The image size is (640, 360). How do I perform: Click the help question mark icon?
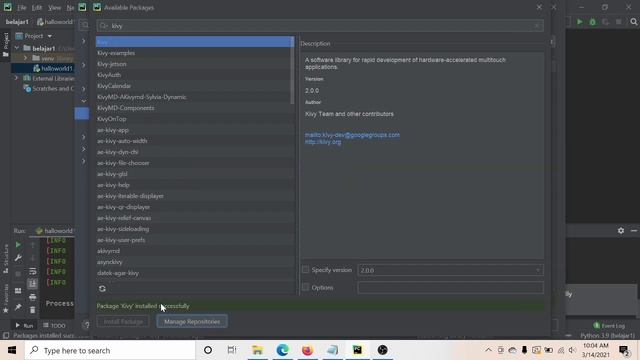(x=86, y=325)
